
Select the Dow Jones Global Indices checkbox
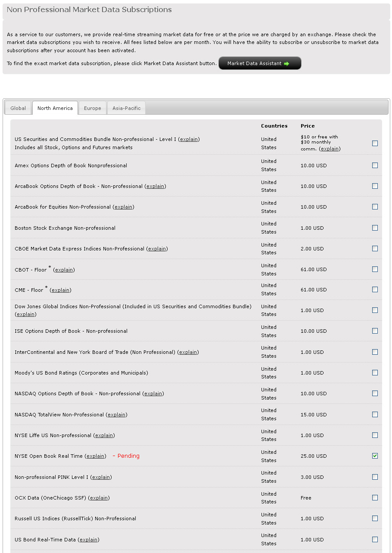[x=375, y=310]
